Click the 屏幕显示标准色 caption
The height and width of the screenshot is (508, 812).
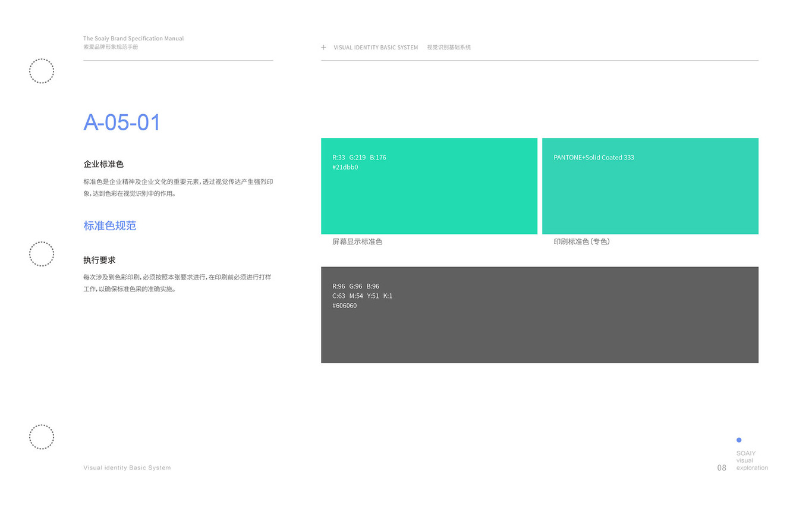tap(357, 242)
